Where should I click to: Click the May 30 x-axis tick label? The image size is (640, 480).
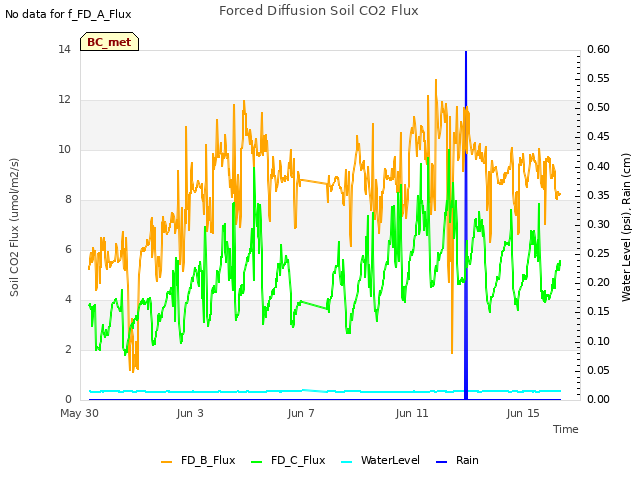79,413
